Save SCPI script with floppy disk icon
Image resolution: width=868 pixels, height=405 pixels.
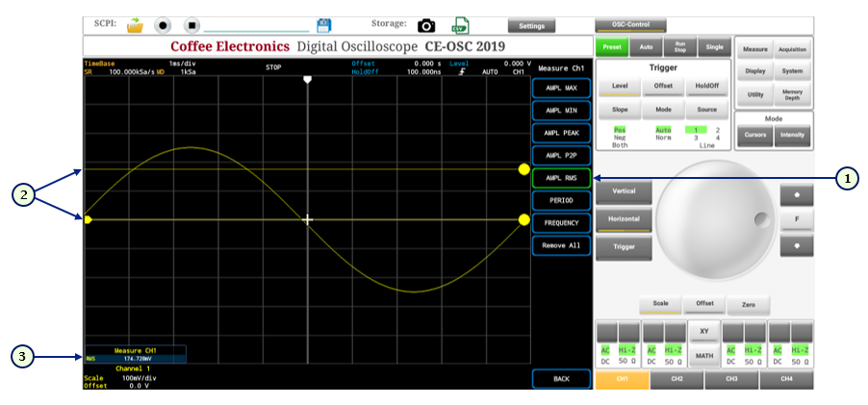324,25
